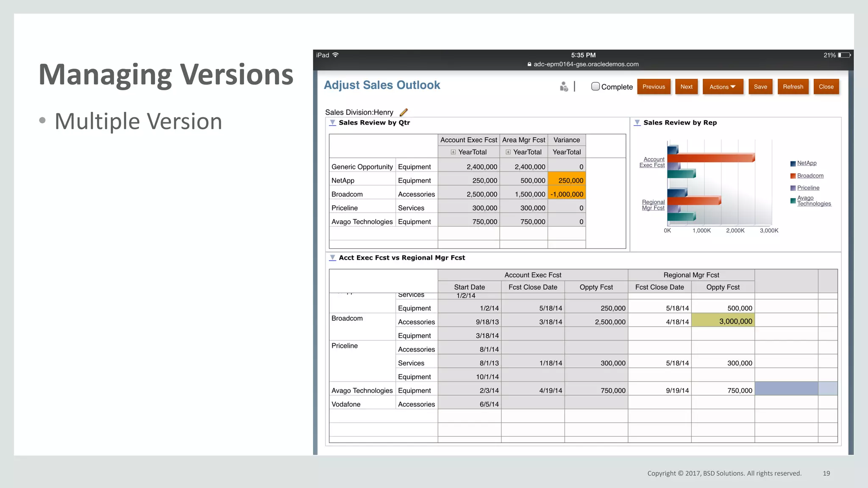Click the Broadcom legend link
The image size is (868, 488).
[810, 176]
